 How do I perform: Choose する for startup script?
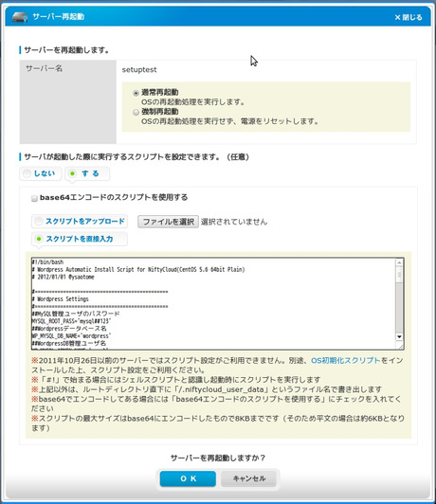87,173
